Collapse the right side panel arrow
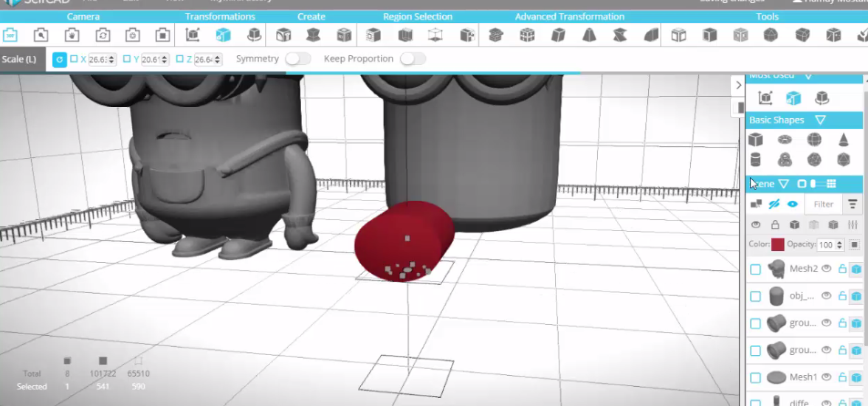This screenshot has width=868, height=406. tap(738, 86)
